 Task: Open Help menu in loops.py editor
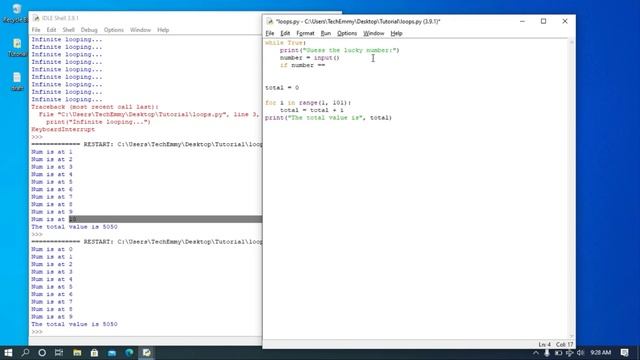tap(396, 33)
